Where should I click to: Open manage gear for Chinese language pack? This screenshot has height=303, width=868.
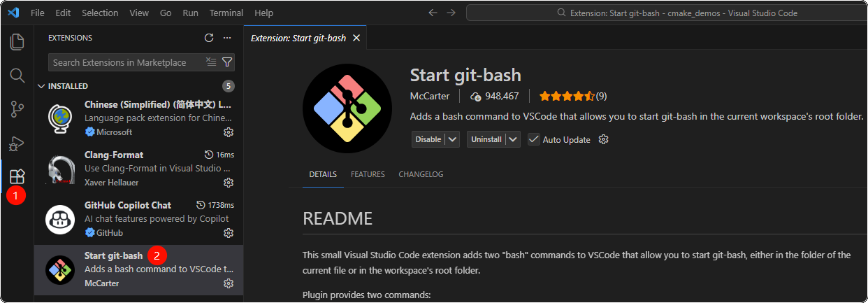pos(228,132)
